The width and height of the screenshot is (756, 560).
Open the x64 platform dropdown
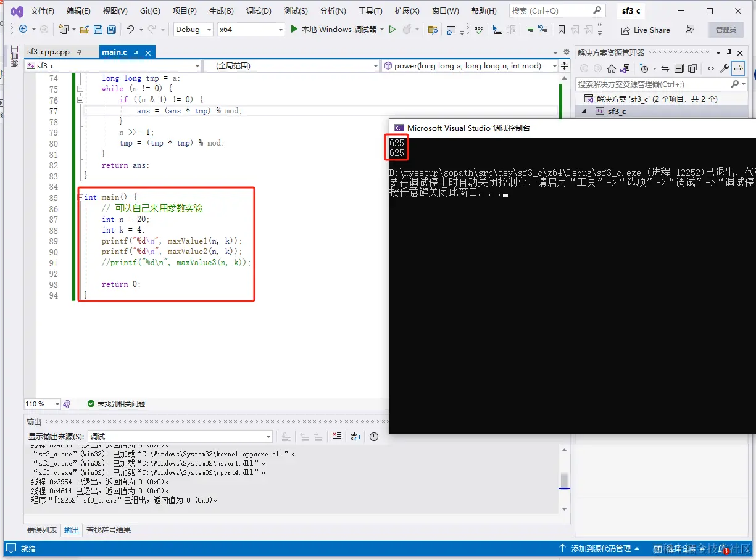click(251, 29)
